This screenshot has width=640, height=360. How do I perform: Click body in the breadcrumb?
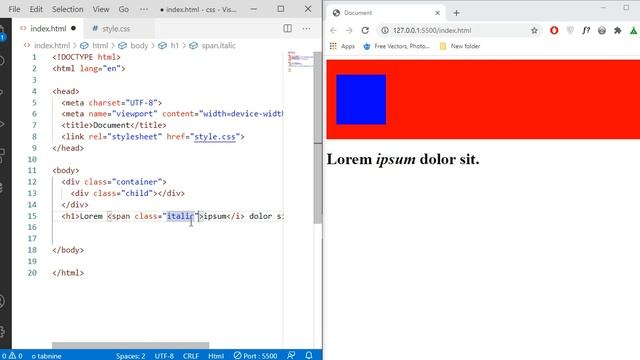pos(139,45)
